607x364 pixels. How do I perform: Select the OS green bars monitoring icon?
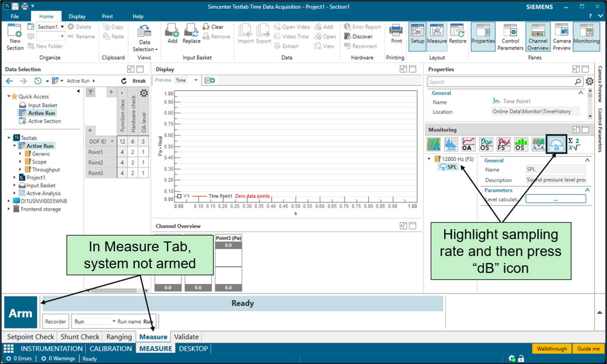tap(521, 144)
